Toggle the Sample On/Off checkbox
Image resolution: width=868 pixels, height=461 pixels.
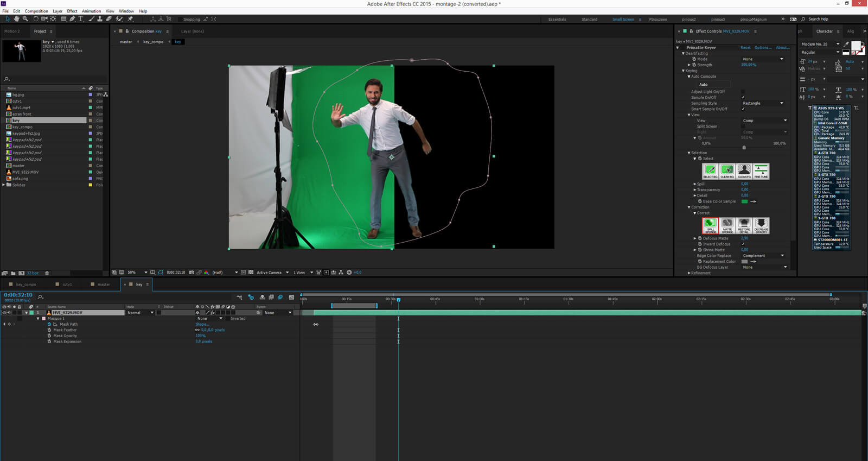[743, 97]
